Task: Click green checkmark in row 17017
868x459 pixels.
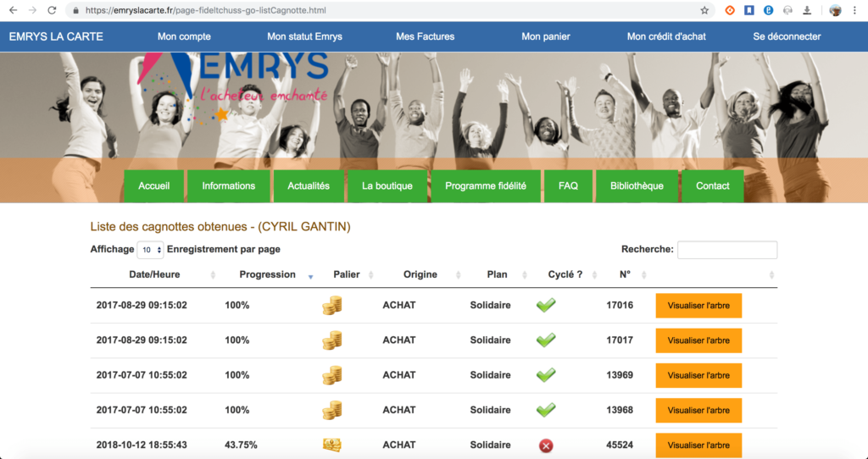Action: (x=546, y=340)
